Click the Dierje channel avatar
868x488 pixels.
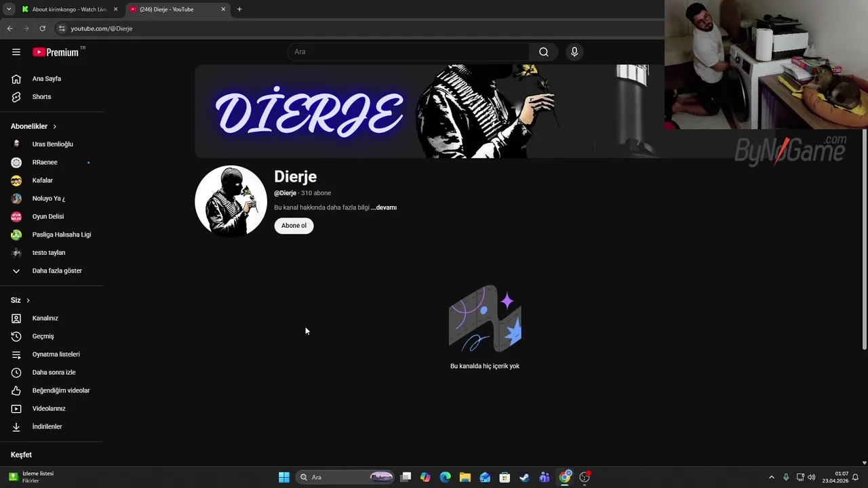click(231, 201)
